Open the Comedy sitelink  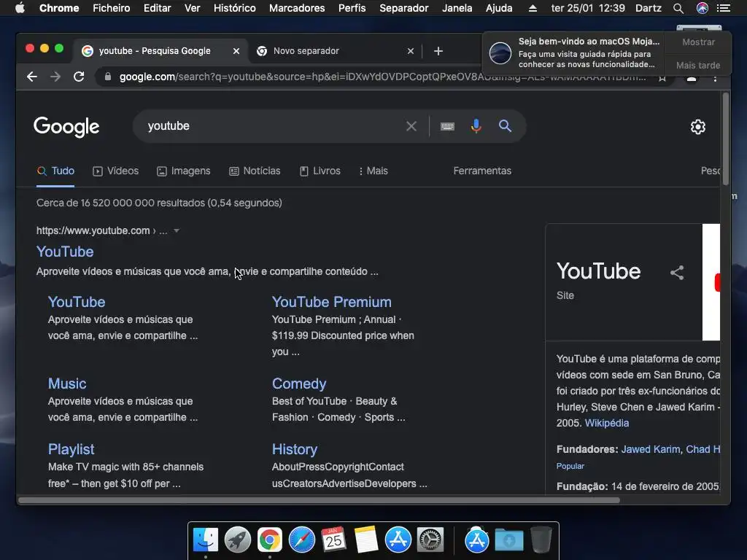point(299,384)
